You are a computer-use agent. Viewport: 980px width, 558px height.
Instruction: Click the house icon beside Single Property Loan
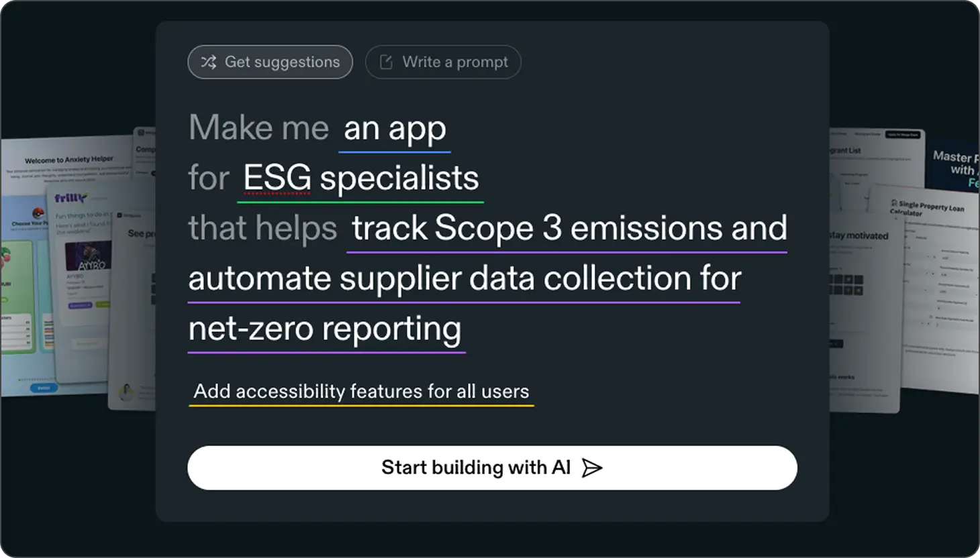pos(893,203)
